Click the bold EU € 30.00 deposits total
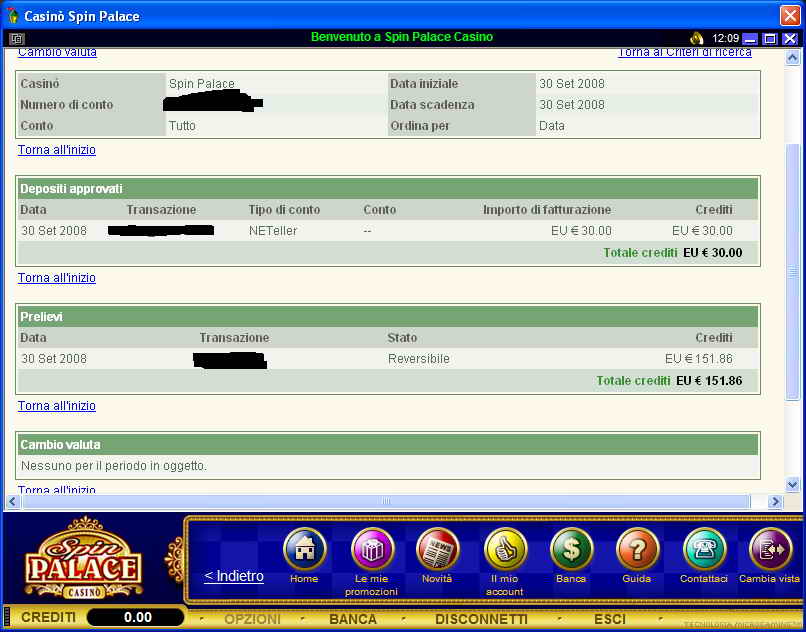The image size is (806, 632). pos(712,253)
